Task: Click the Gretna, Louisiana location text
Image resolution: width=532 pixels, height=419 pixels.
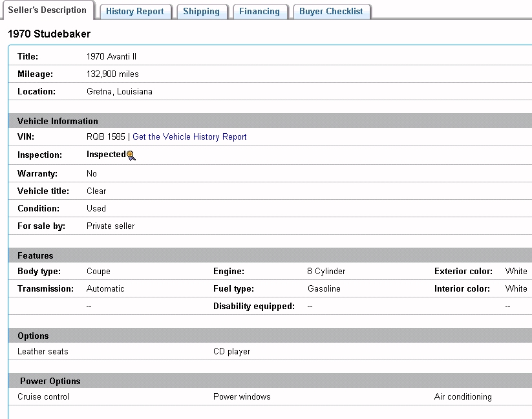Action: point(120,92)
